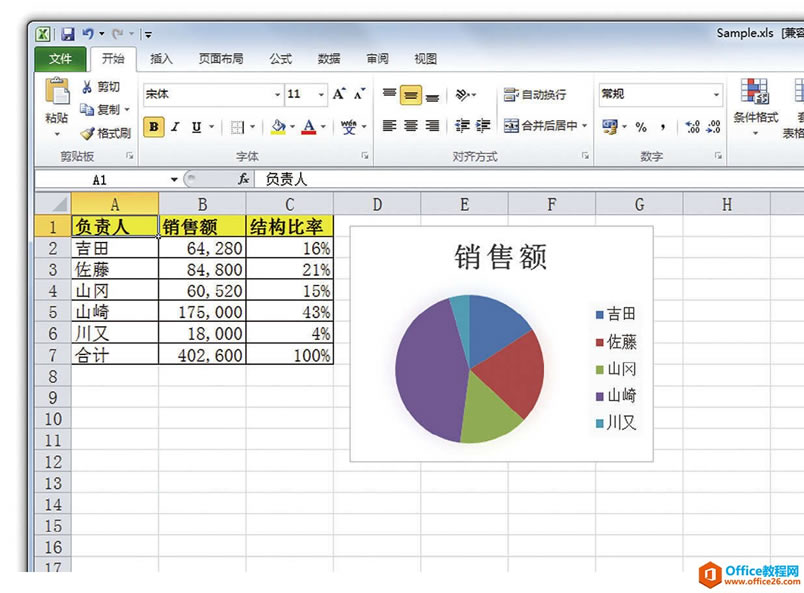This screenshot has height=593, width=804.
Task: Click the Redo arrow icon
Action: (117, 34)
